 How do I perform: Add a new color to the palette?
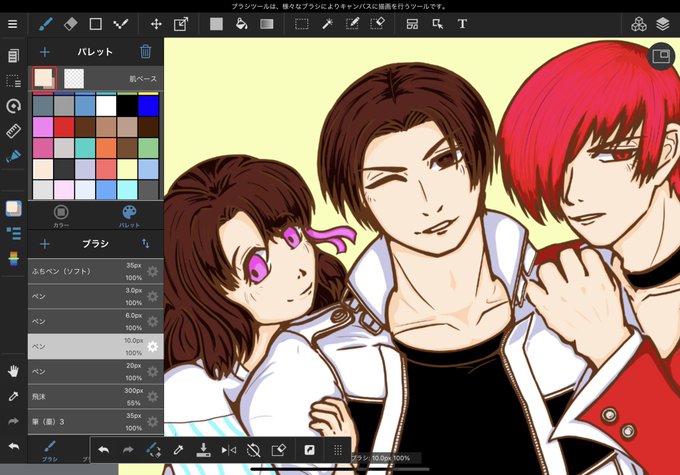click(x=45, y=52)
